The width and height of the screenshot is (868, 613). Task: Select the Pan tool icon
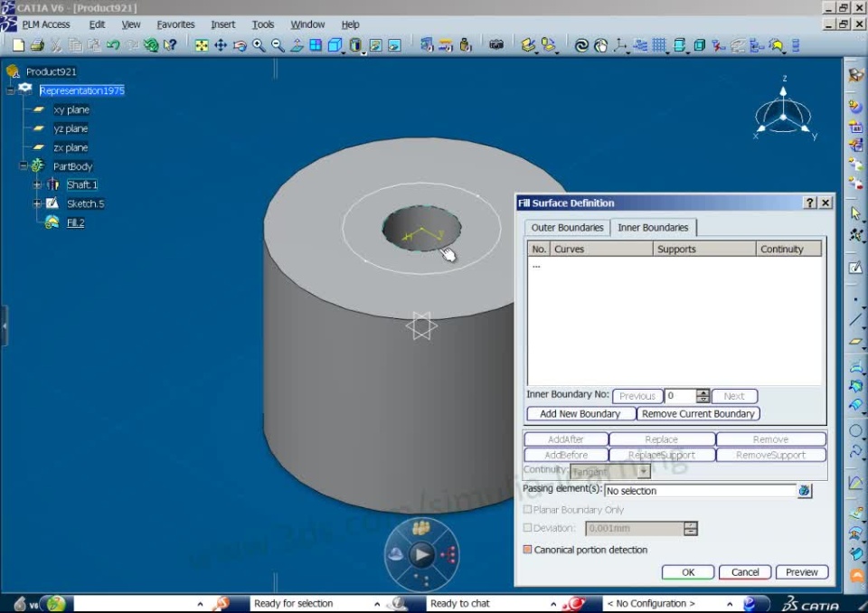click(221, 45)
